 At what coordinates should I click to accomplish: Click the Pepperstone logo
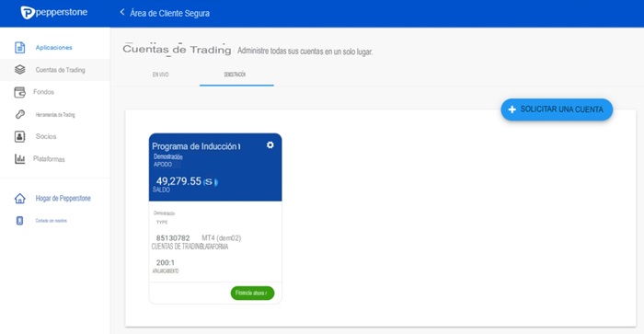tap(53, 12)
